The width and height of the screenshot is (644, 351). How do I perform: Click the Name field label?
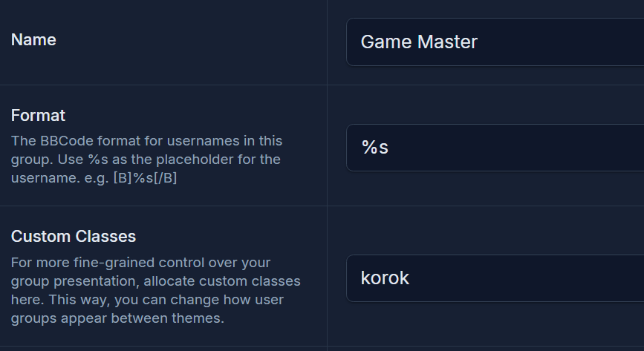click(x=33, y=40)
